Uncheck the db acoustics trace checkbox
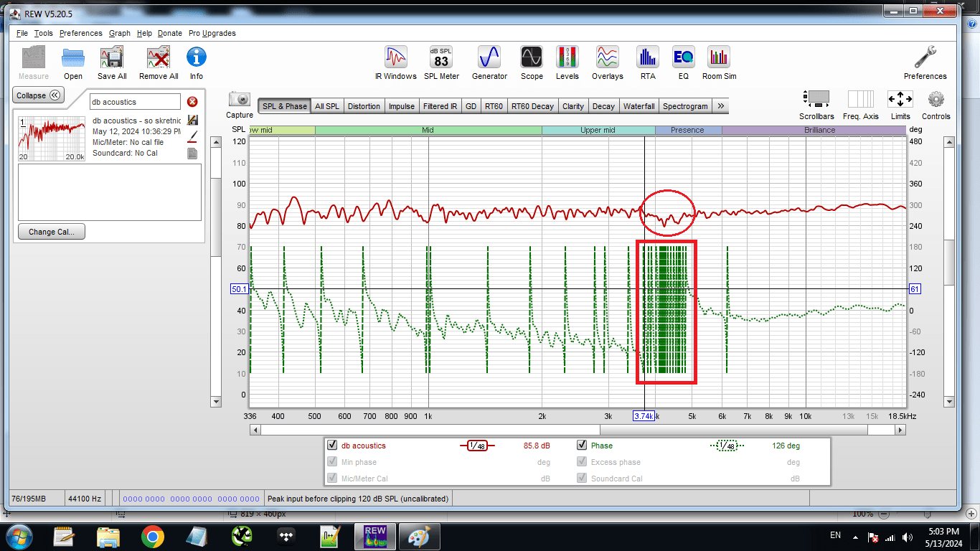 [332, 446]
